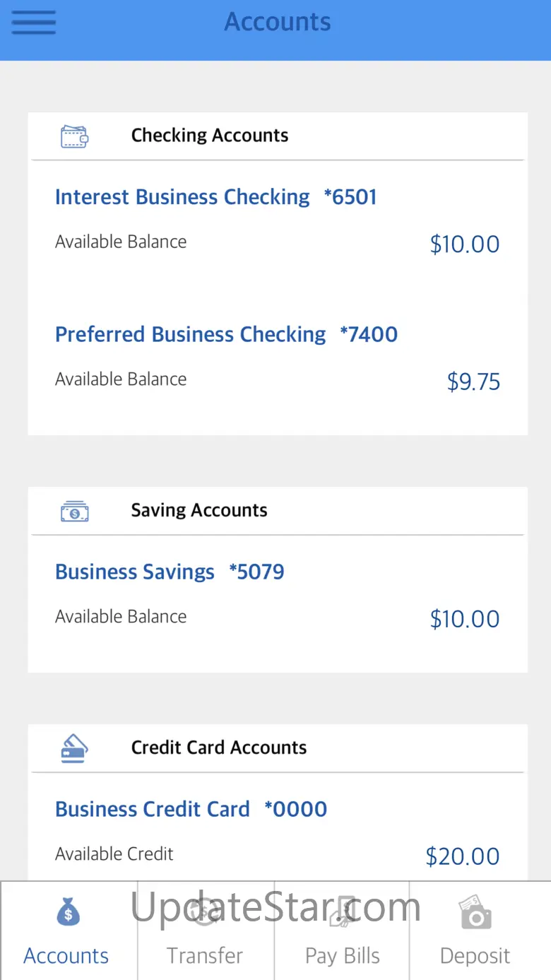
Task: Tap the Transfer icon in bottom bar
Action: (204, 912)
